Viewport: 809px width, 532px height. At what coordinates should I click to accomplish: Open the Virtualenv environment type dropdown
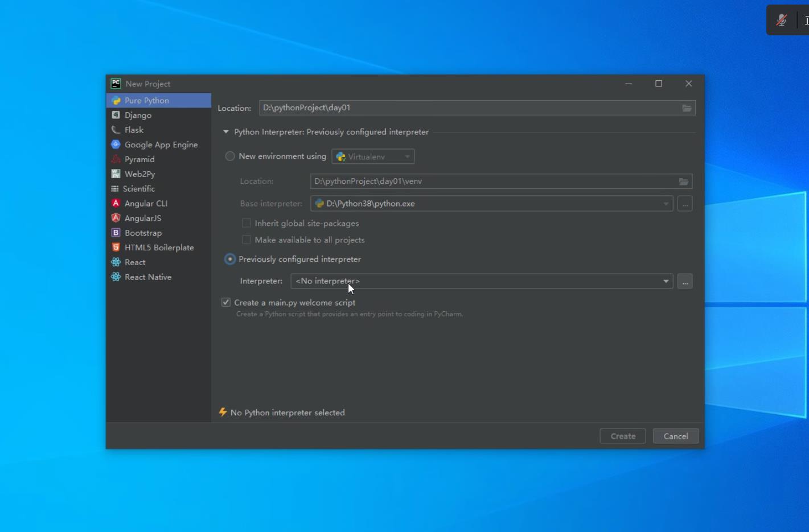[373, 156]
